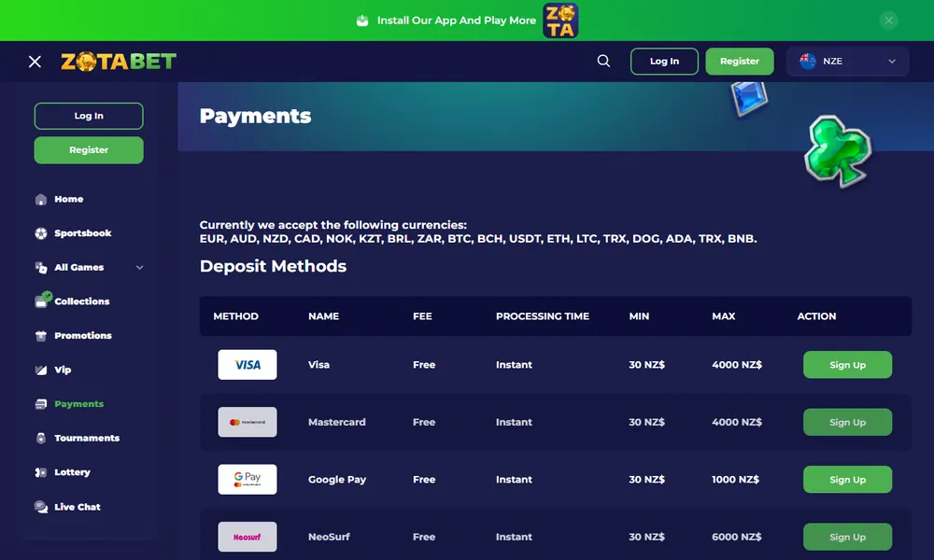Screen dimensions: 934x560
Task: Click the 1000 NZ$ max value
Action: tap(736, 480)
